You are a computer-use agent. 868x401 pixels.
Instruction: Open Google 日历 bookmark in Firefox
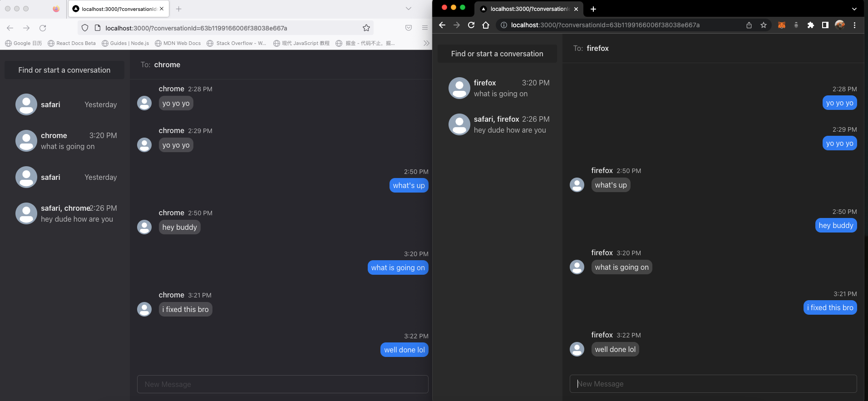point(24,43)
